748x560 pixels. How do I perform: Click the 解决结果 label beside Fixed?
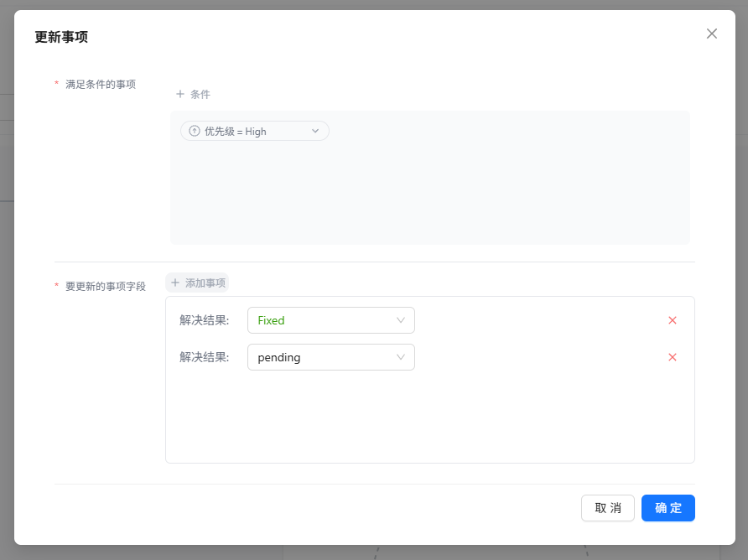pos(204,320)
